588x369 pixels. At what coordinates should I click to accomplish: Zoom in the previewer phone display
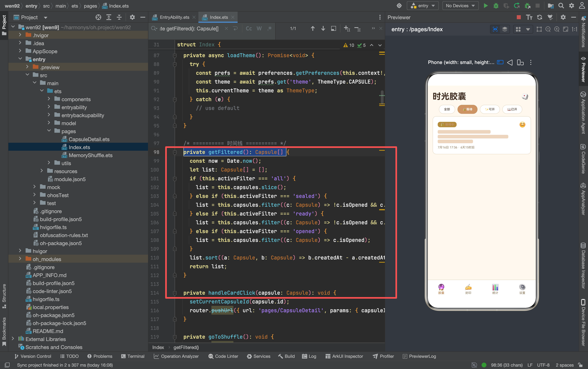point(557,29)
